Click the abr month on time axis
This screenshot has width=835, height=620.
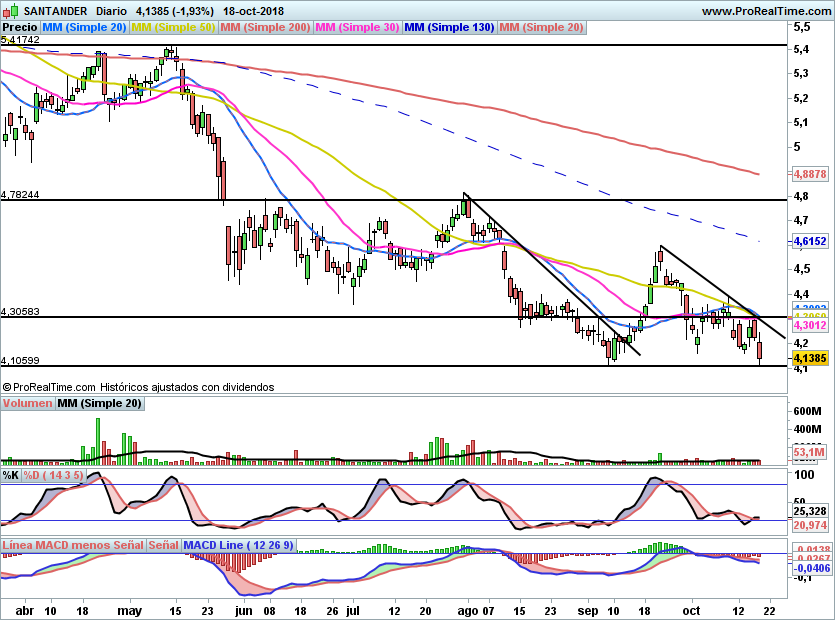(25, 611)
